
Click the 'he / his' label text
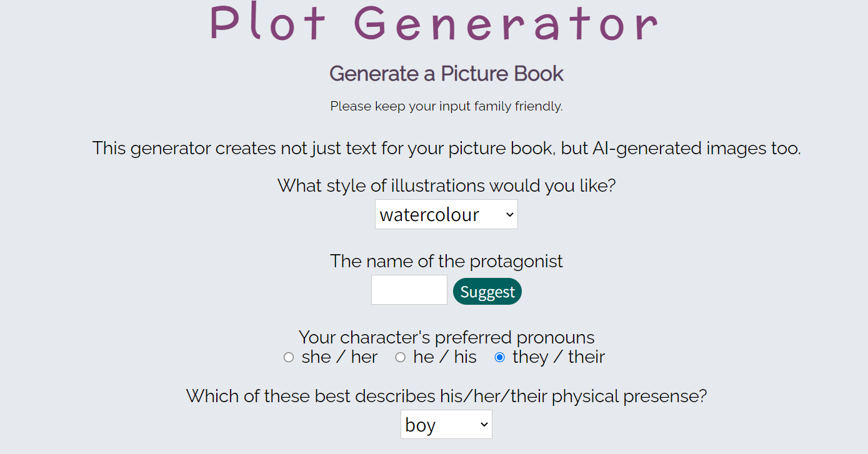(x=444, y=357)
